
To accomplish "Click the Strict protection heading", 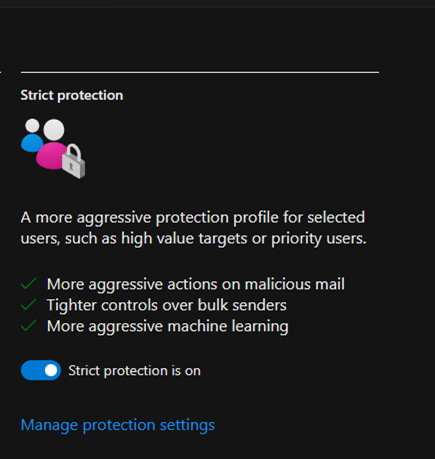I will 72,95.
